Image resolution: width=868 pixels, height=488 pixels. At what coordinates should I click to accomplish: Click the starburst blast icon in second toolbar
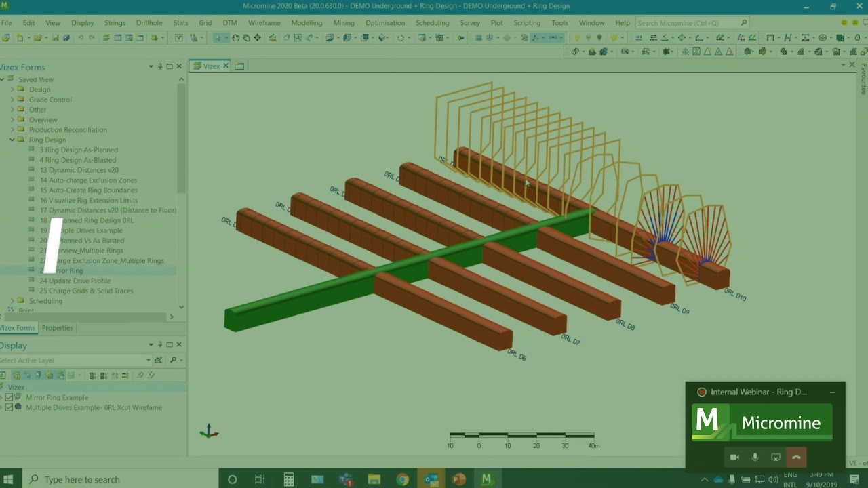(685, 52)
